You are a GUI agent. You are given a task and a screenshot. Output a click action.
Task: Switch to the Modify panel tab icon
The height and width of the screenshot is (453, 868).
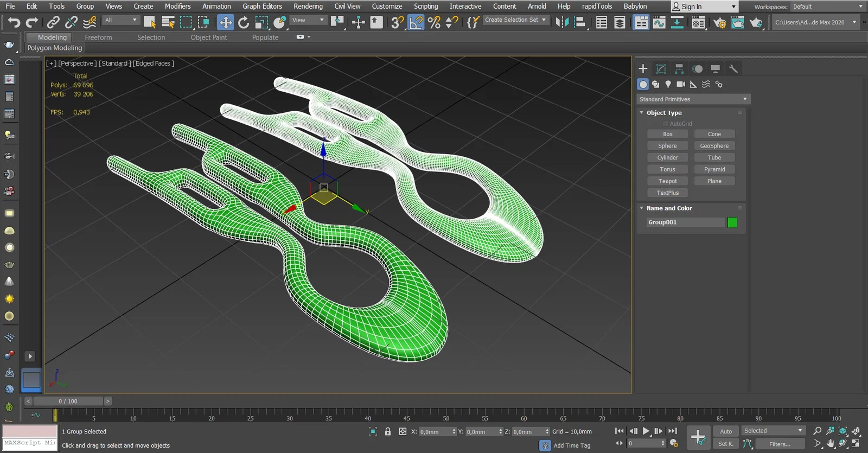[661, 69]
